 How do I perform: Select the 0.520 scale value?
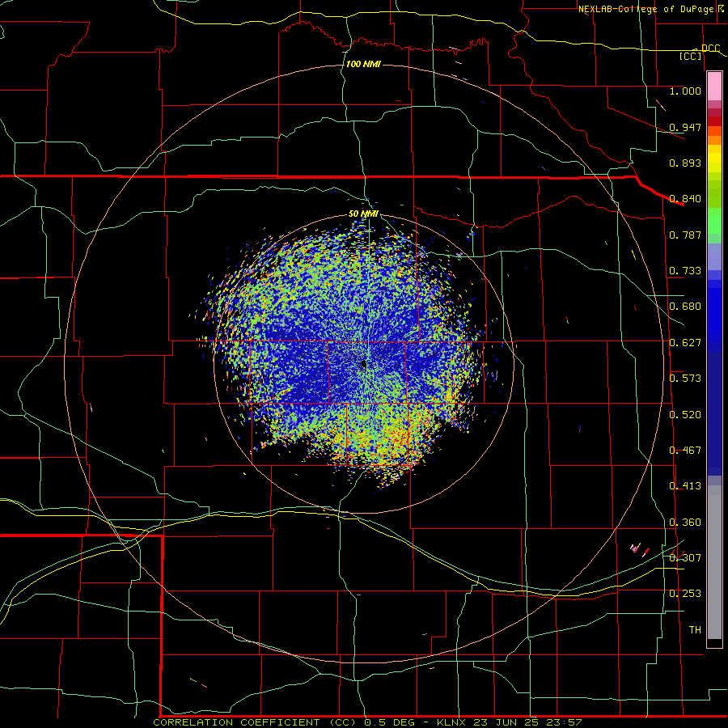(685, 415)
